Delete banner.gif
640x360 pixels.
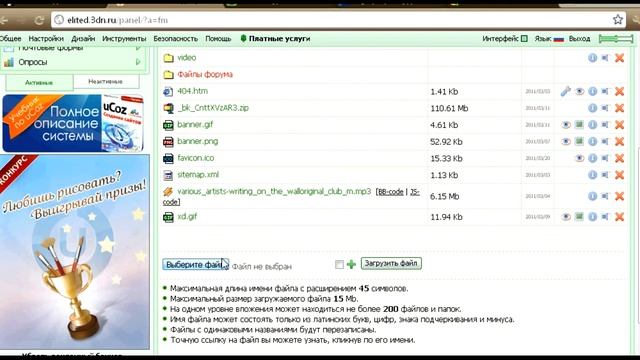point(620,125)
